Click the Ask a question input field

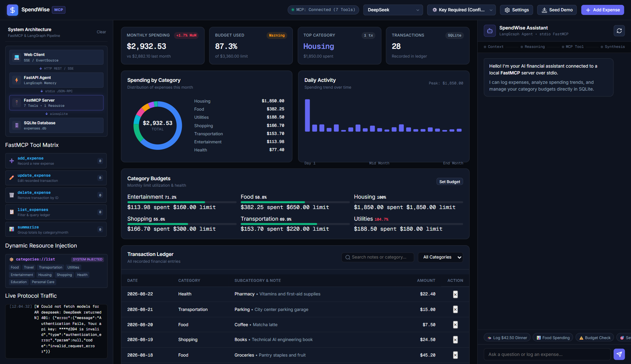547,354
